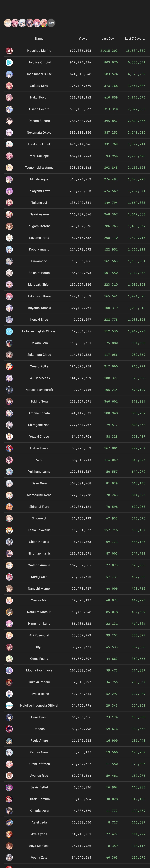The image size is (150, 868).
Task: Sort table by Name column header
Action: [x=39, y=38]
